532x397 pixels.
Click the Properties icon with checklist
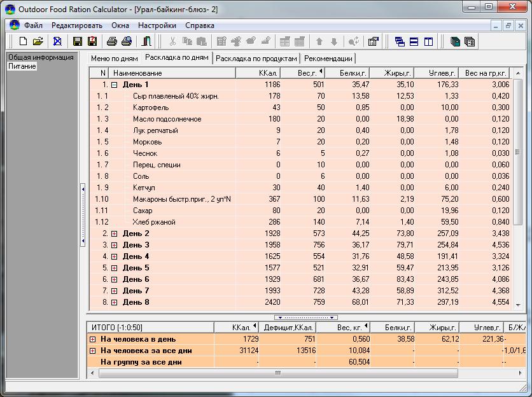pyautogui.click(x=373, y=42)
